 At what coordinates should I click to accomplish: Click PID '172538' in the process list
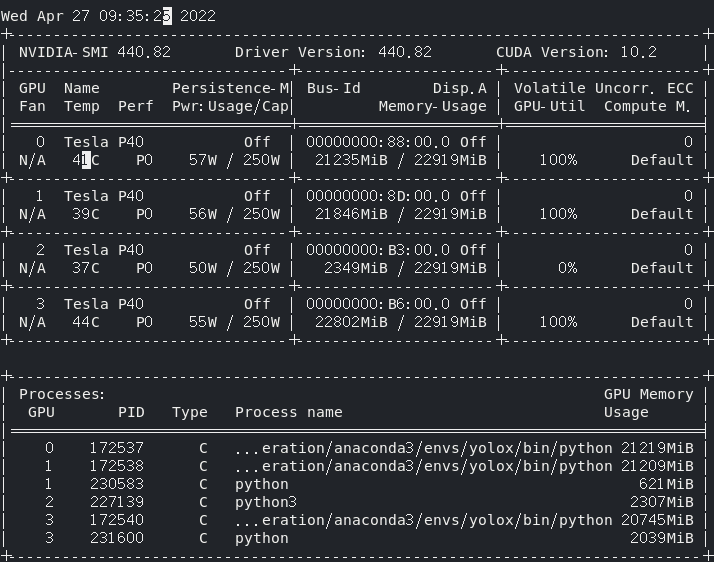[117, 466]
